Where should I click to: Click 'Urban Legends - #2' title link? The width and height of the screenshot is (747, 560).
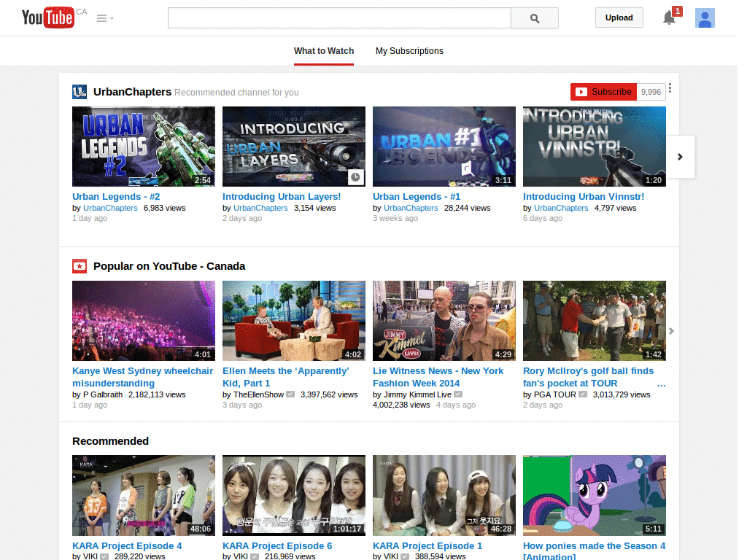(x=116, y=197)
